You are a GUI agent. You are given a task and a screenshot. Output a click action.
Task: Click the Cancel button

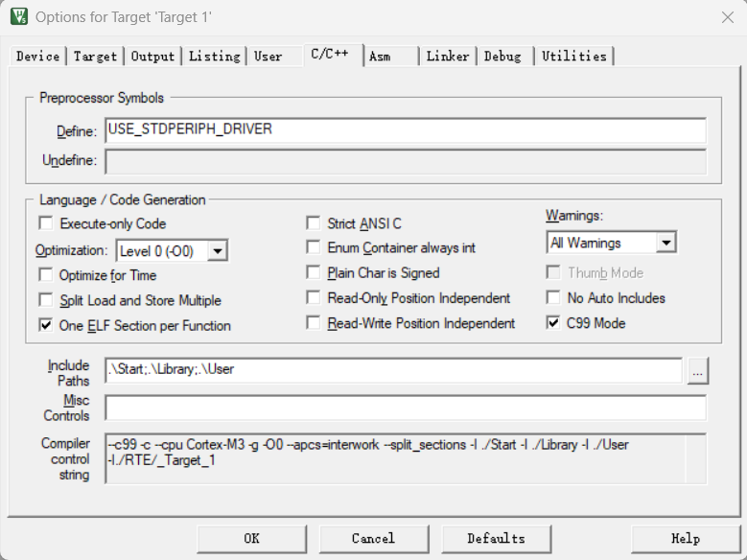click(374, 539)
